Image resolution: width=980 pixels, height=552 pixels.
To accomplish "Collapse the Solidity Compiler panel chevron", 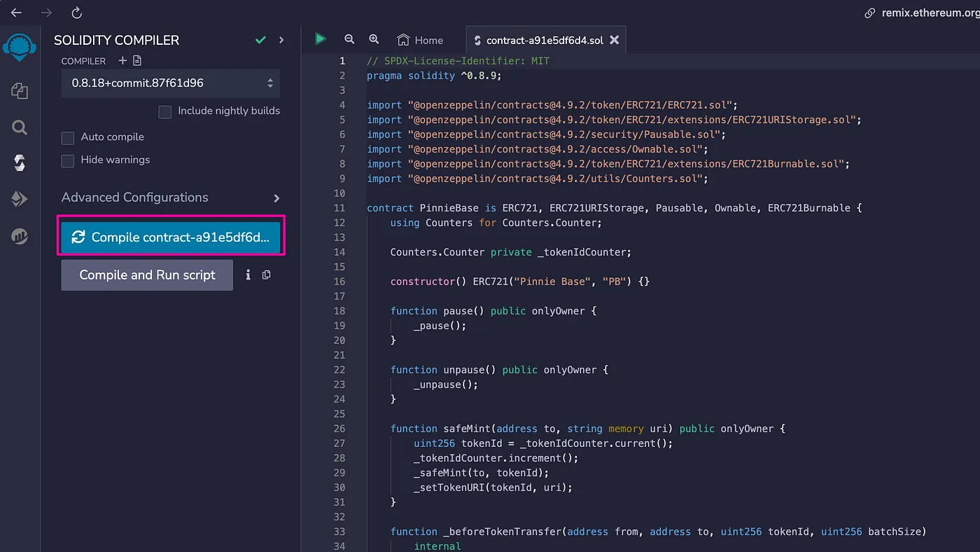I will (281, 40).
